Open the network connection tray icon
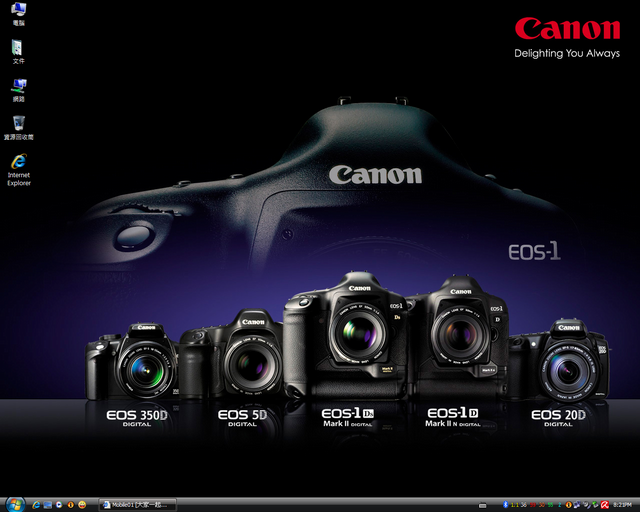This screenshot has height=512, width=640. (577, 505)
